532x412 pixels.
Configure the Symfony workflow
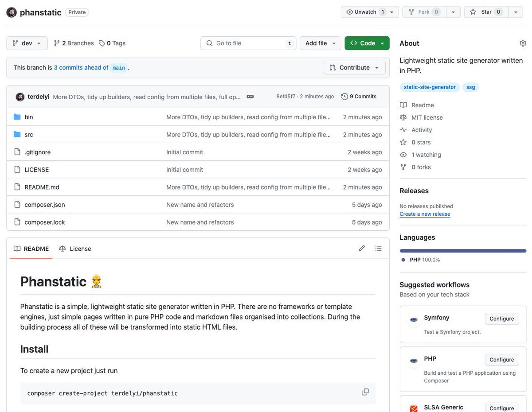[x=502, y=319]
